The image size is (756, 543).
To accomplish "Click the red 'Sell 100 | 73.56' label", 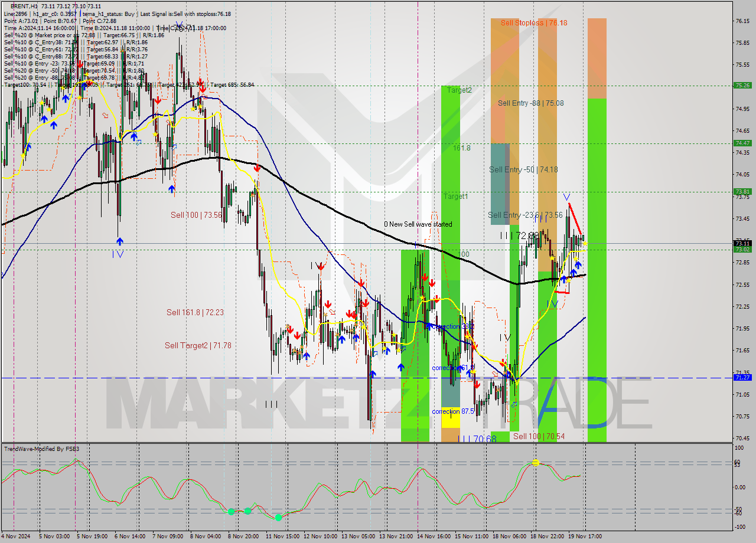I will click(x=196, y=215).
